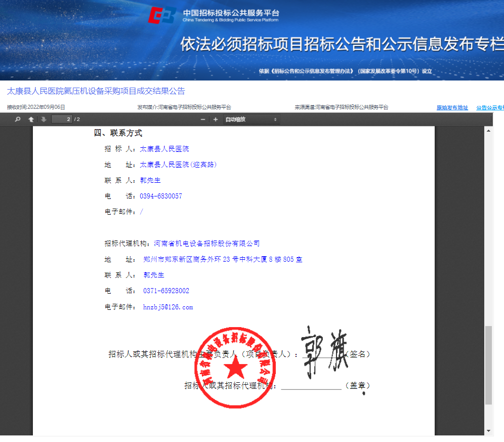
Task: Click scrollbar up arrow in PDF viewer
Action: [488, 131]
